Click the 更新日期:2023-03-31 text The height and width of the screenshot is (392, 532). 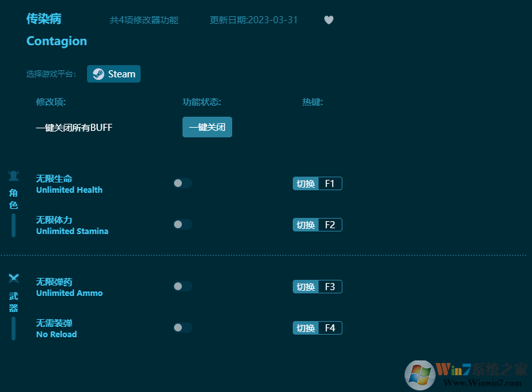(x=253, y=20)
